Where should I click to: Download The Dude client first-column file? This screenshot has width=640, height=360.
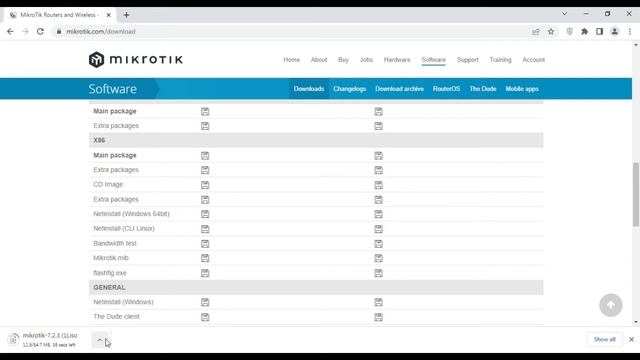click(205, 317)
